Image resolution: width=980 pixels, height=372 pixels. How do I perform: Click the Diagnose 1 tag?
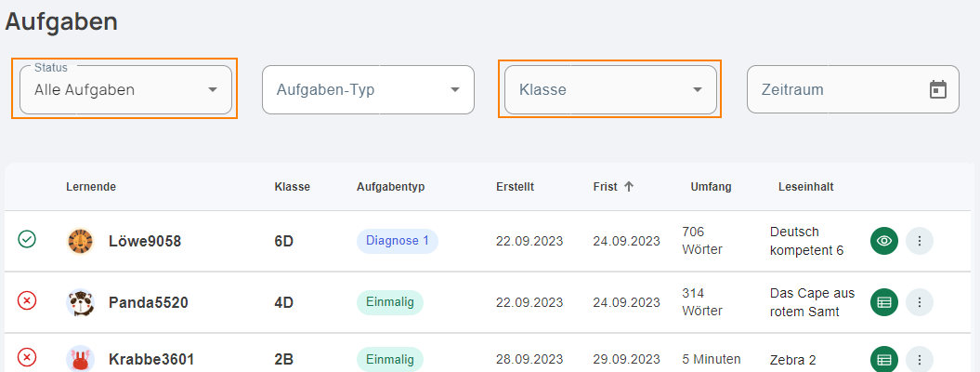pyautogui.click(x=398, y=241)
